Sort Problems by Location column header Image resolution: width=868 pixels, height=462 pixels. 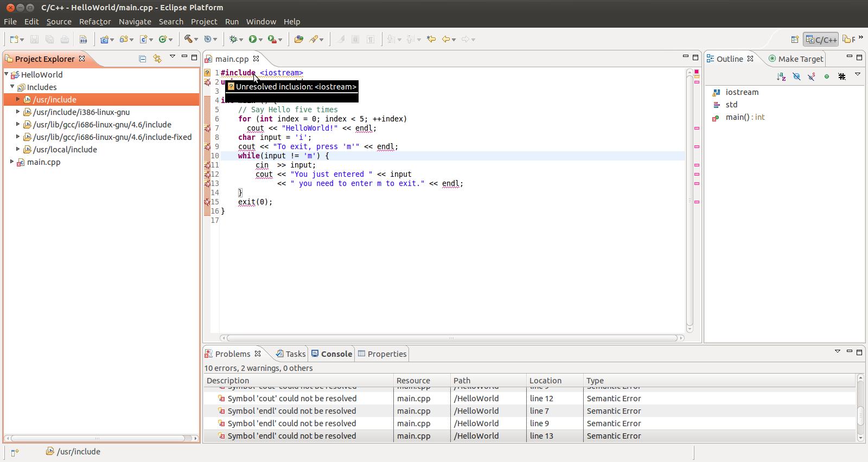coord(554,381)
